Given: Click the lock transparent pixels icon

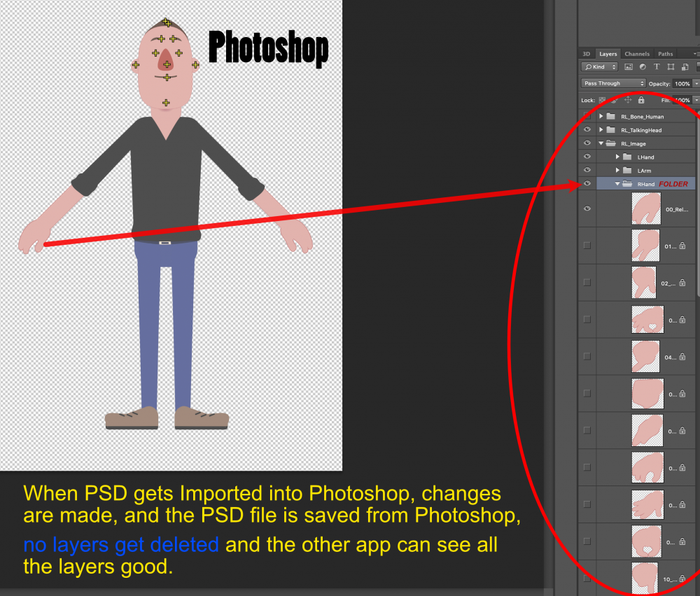Looking at the screenshot, I should (602, 100).
